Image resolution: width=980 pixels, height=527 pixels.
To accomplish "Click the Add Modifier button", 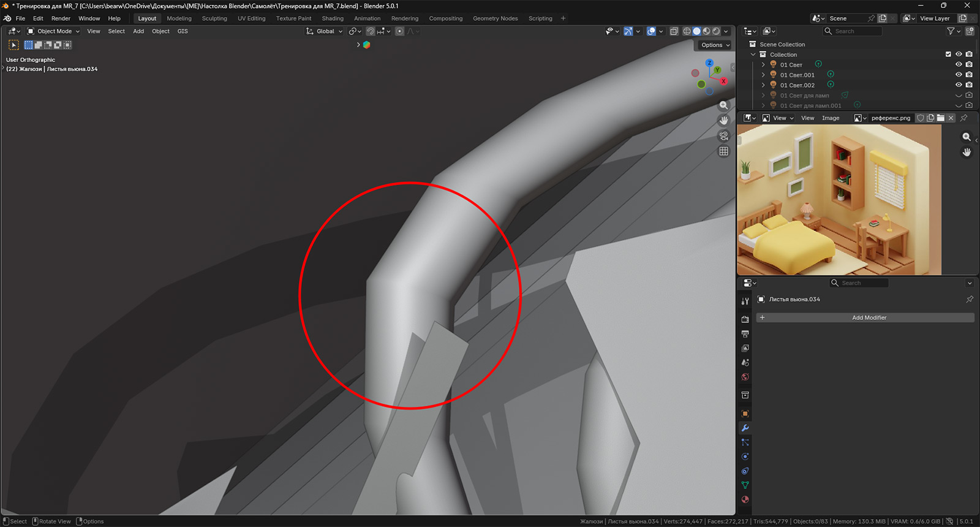I will [x=869, y=317].
